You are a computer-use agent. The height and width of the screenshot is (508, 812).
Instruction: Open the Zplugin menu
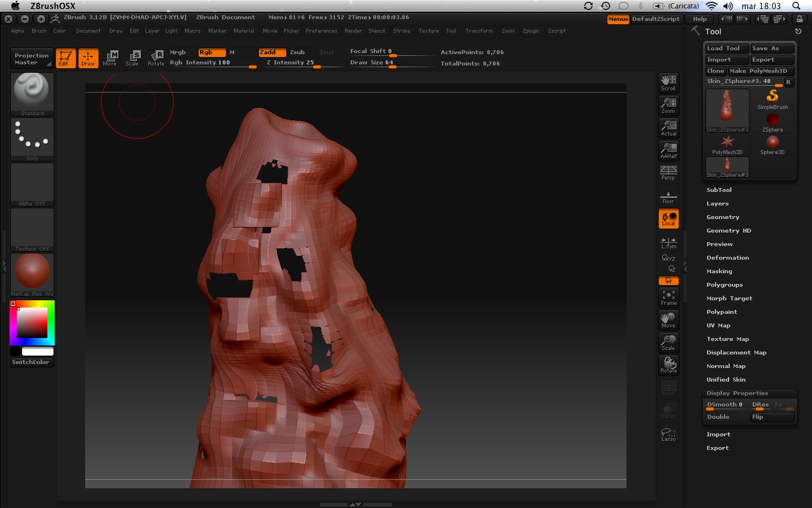pyautogui.click(x=531, y=31)
